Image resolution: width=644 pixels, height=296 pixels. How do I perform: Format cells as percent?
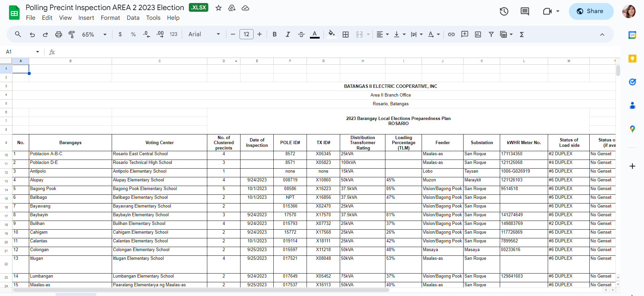click(x=133, y=34)
